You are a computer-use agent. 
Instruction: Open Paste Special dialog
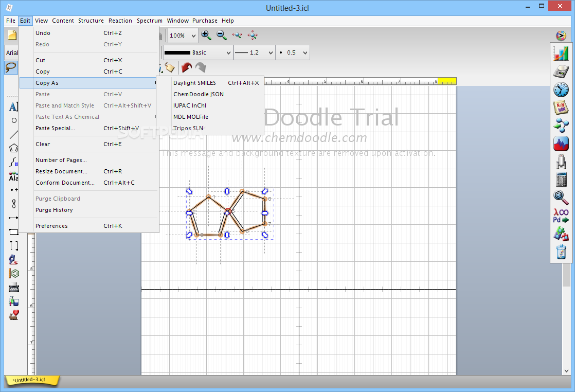pyautogui.click(x=89, y=128)
